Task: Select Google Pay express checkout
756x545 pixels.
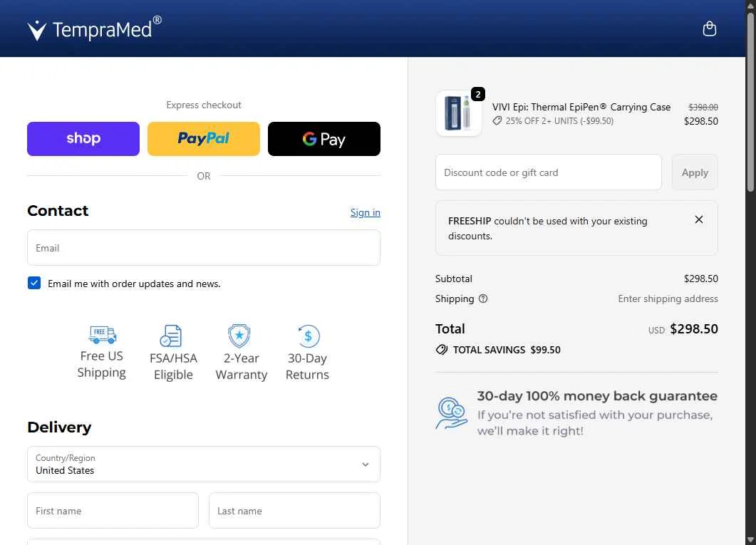Action: [x=324, y=139]
